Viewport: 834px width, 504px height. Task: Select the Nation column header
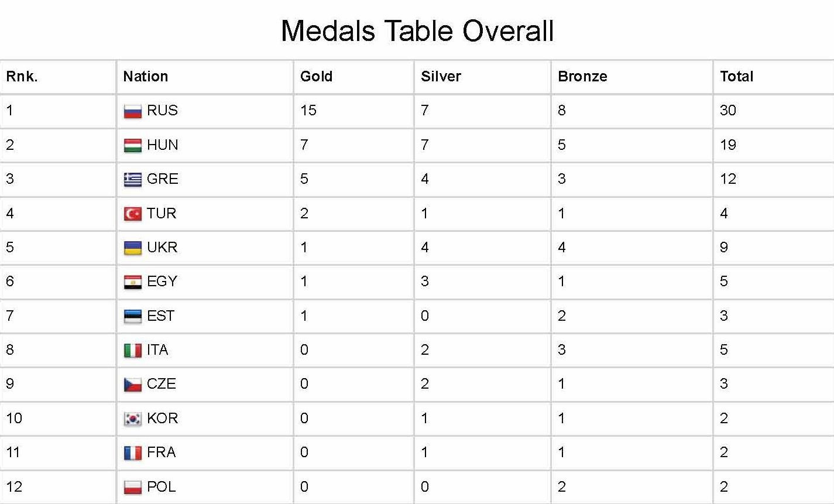coord(145,77)
